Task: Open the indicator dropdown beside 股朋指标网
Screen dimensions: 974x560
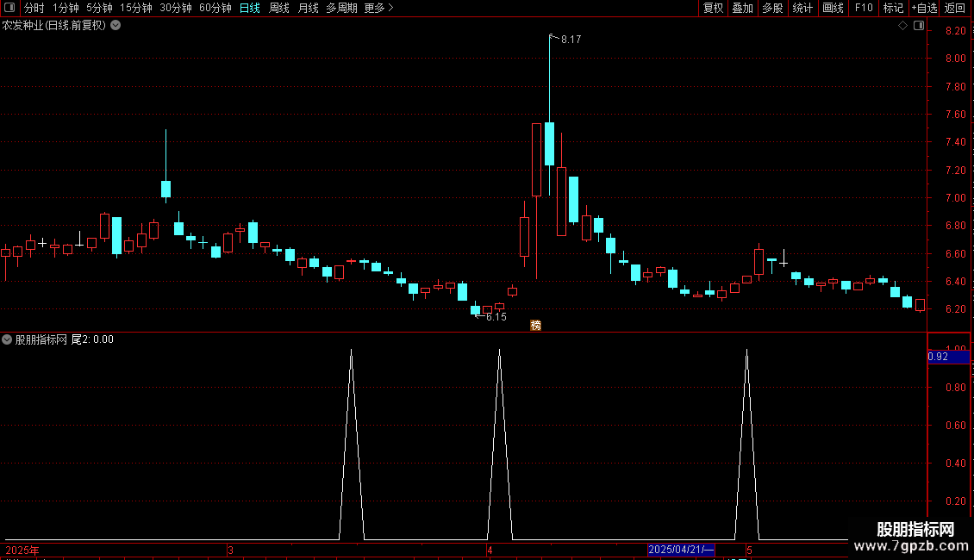Action: click(x=7, y=339)
